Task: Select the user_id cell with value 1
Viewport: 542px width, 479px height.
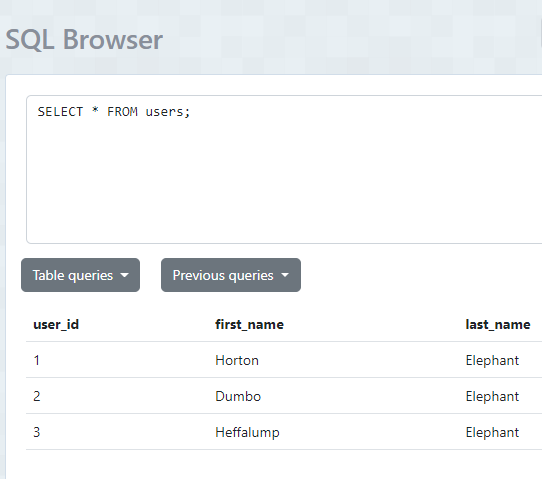Action: pos(37,360)
